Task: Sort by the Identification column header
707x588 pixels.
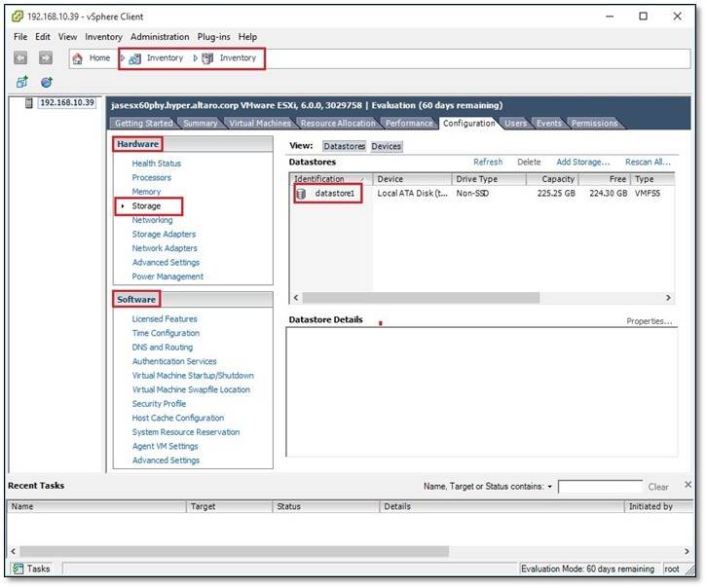Action: coord(330,179)
